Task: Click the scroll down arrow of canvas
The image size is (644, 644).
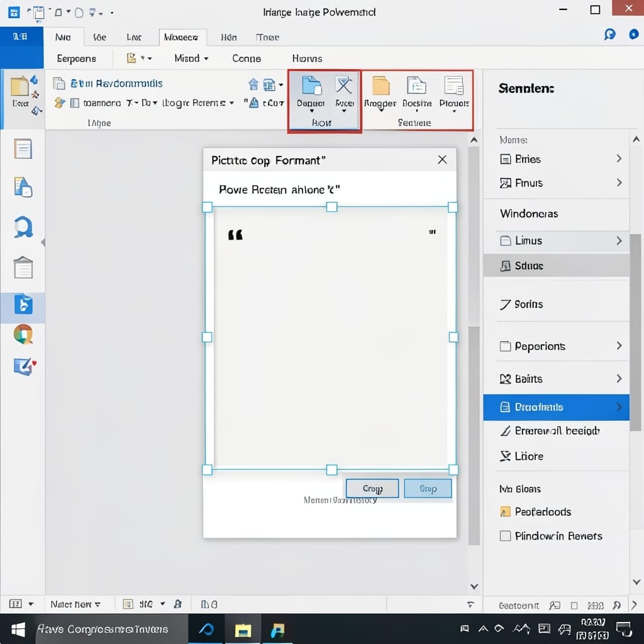Action: pos(474,587)
